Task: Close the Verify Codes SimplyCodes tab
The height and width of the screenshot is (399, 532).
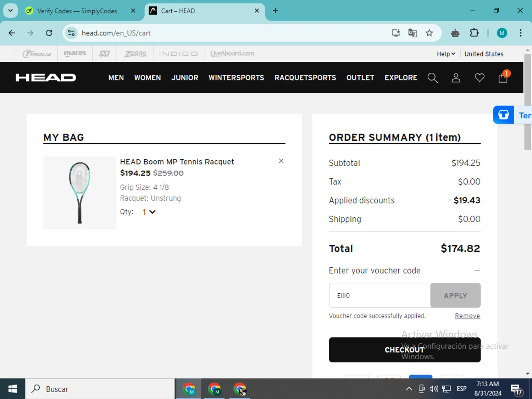Action: pos(133,11)
